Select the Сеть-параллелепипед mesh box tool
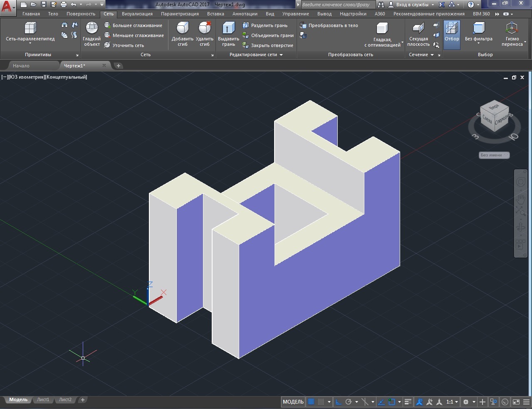The height and width of the screenshot is (409, 532). tap(30, 32)
